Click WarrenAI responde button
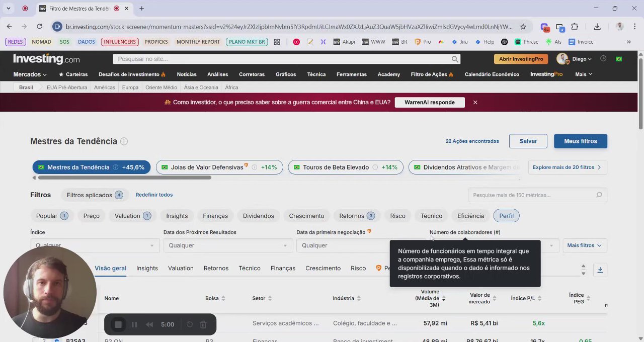Viewport: 644px width, 342px height. (430, 102)
